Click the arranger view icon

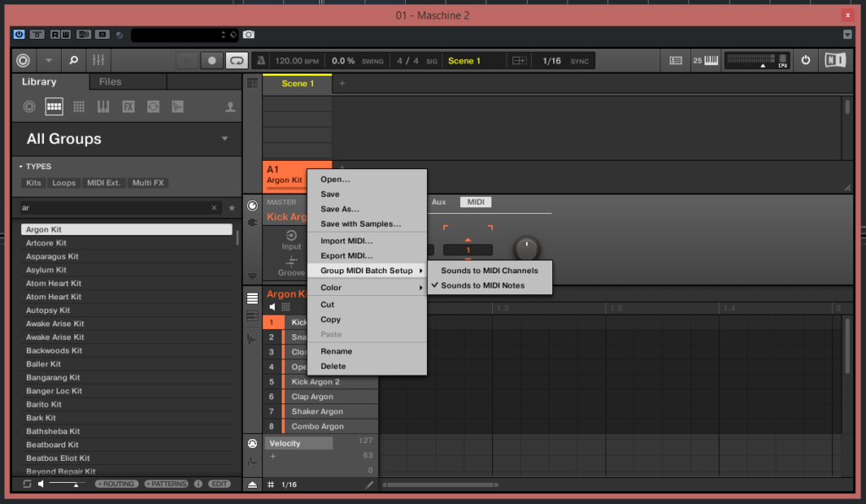tap(252, 84)
